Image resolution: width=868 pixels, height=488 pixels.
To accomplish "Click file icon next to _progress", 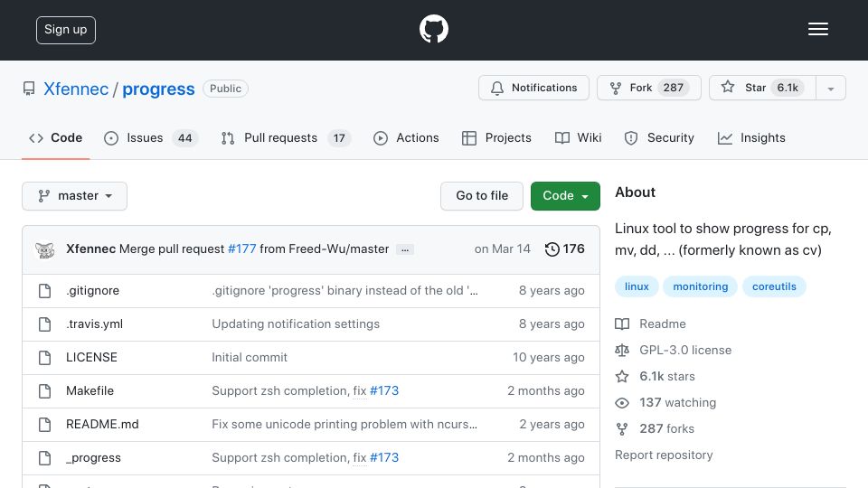I will pos(45,458).
